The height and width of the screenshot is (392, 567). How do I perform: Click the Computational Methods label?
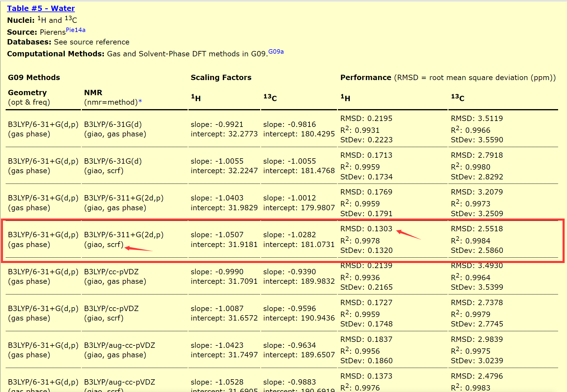[55, 54]
